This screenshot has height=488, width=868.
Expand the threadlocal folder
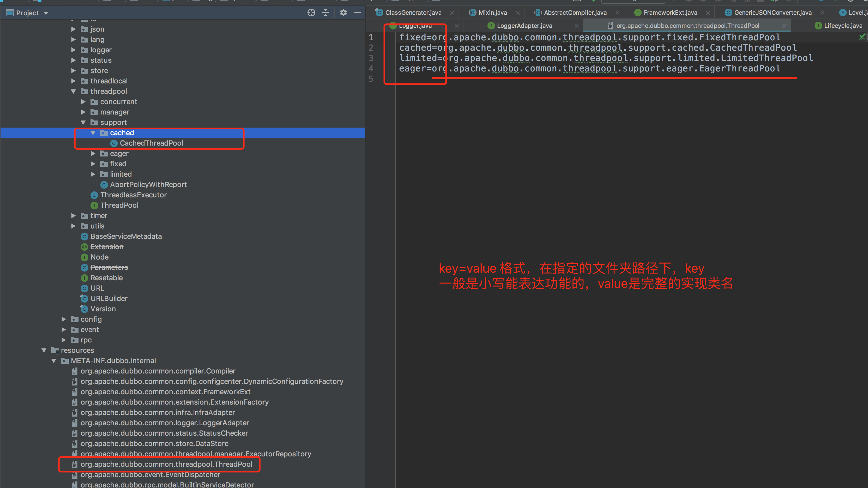tap(73, 81)
